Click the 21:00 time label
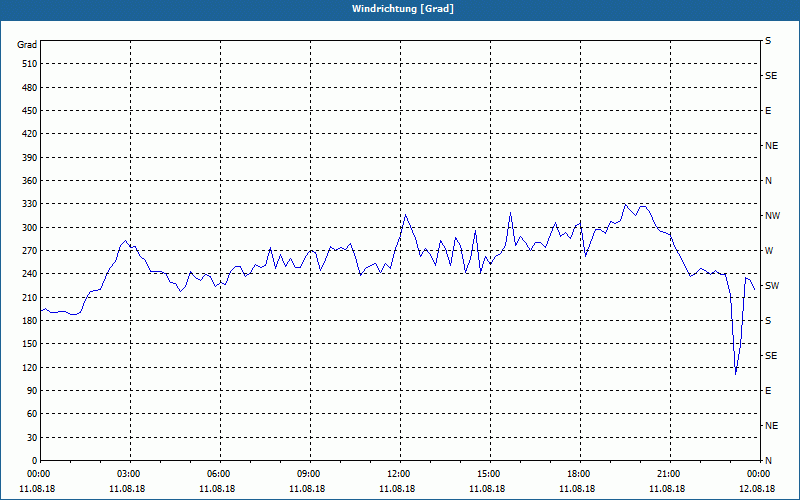The width and height of the screenshot is (800, 500). (x=669, y=474)
